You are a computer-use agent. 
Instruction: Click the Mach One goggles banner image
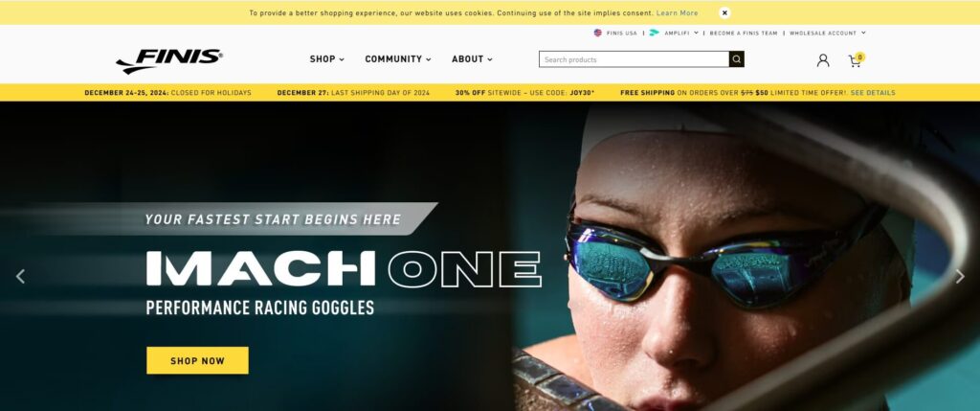[x=490, y=256]
